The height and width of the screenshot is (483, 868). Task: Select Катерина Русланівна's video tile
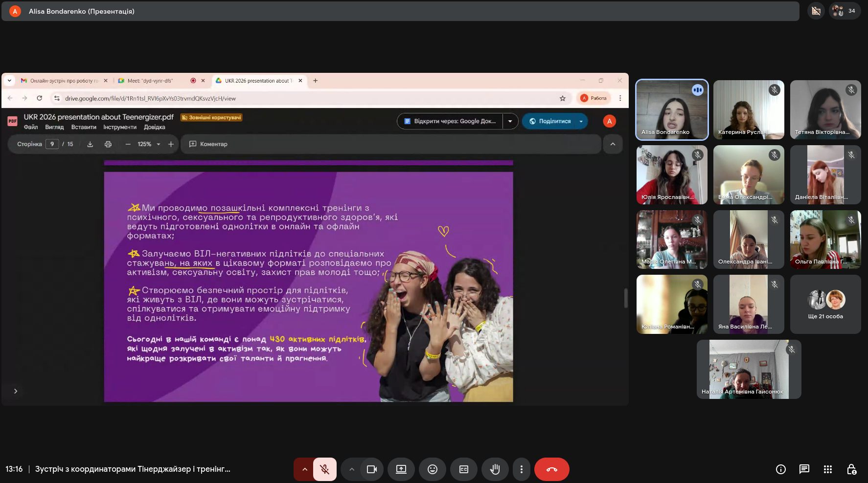tap(749, 110)
